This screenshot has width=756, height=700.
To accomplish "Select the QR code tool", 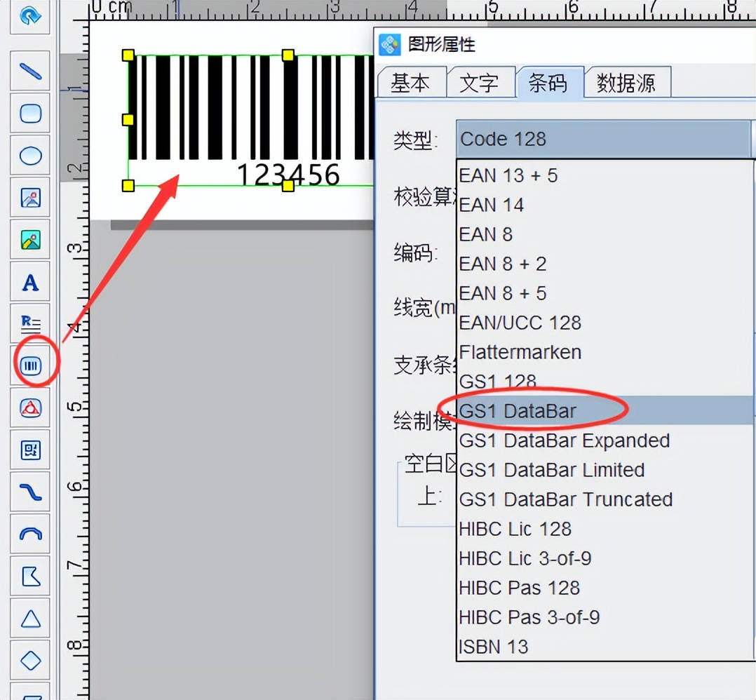I will [30, 450].
